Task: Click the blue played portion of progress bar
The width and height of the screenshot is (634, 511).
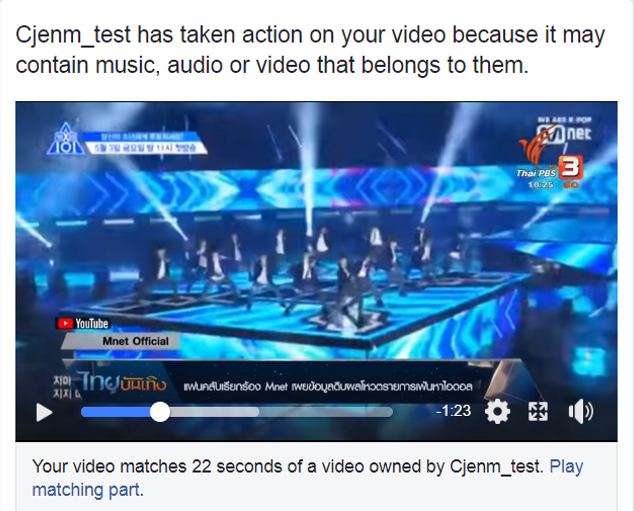Action: coord(116,412)
